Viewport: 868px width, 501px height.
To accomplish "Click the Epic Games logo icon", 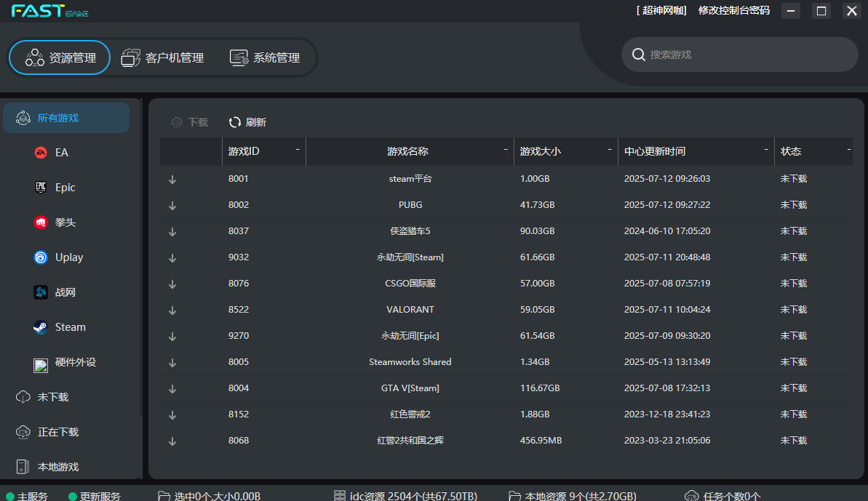I will pyautogui.click(x=41, y=188).
